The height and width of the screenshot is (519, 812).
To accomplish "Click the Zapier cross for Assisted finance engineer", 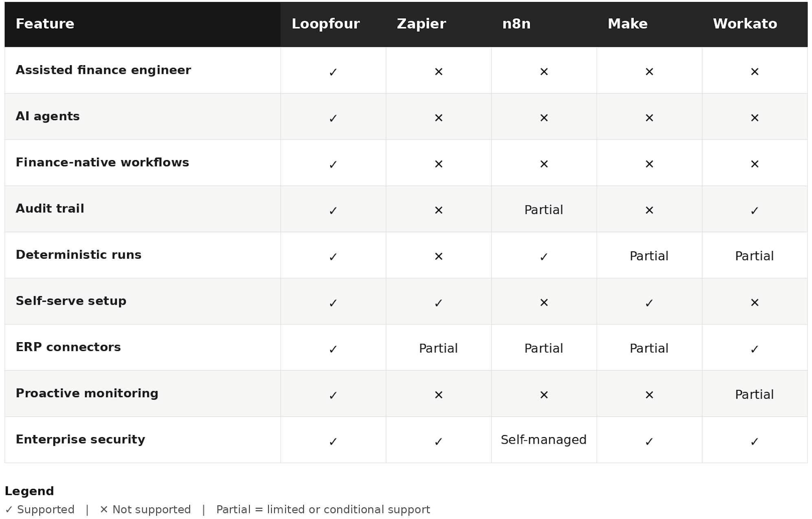I will 439,72.
